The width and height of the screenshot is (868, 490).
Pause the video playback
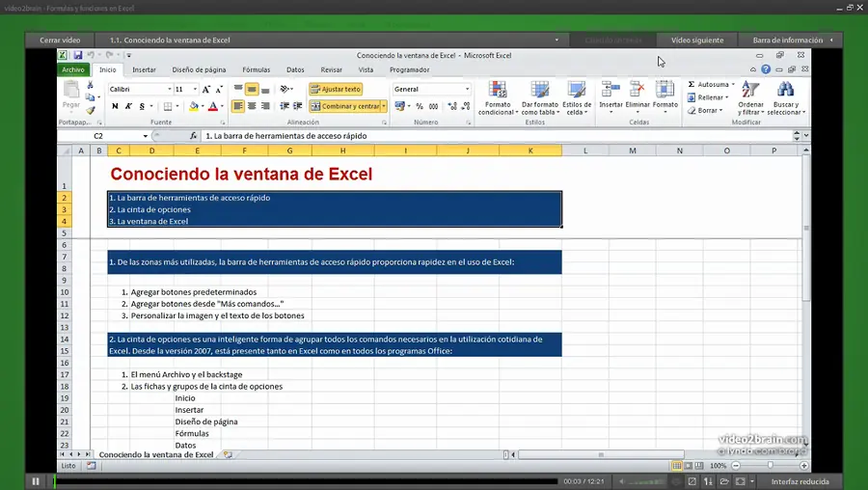pos(36,481)
